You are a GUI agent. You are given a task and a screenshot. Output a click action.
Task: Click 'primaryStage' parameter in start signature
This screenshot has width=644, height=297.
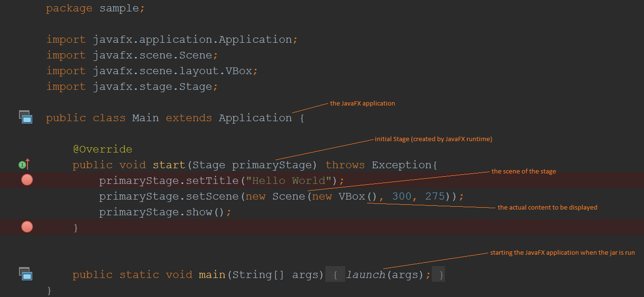pos(272,165)
